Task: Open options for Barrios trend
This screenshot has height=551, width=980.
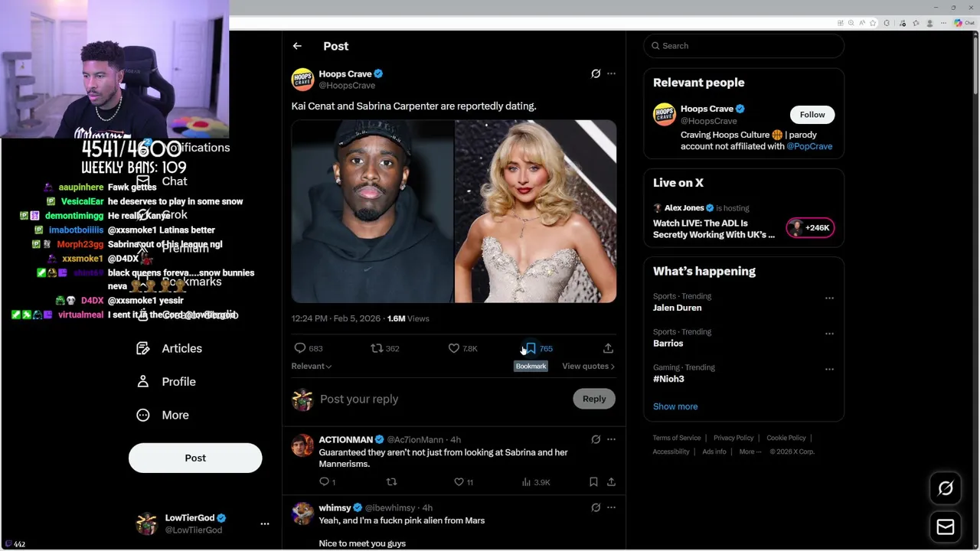Action: [x=829, y=334]
